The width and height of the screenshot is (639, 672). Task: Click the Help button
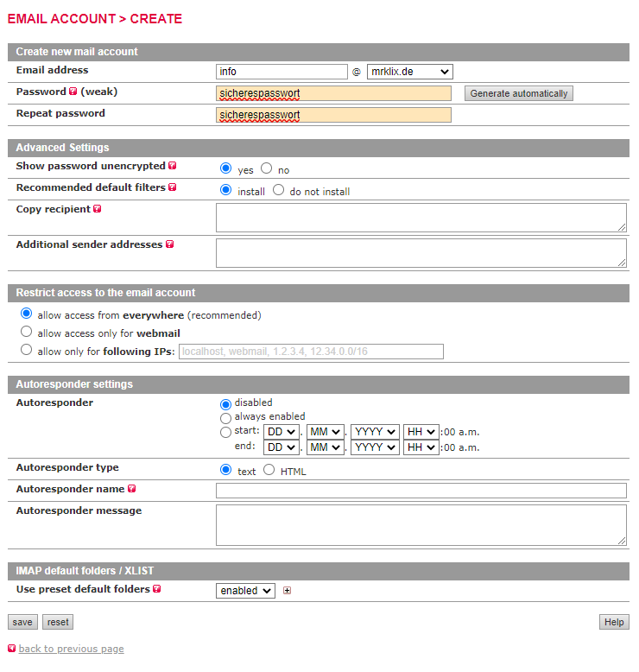click(614, 622)
